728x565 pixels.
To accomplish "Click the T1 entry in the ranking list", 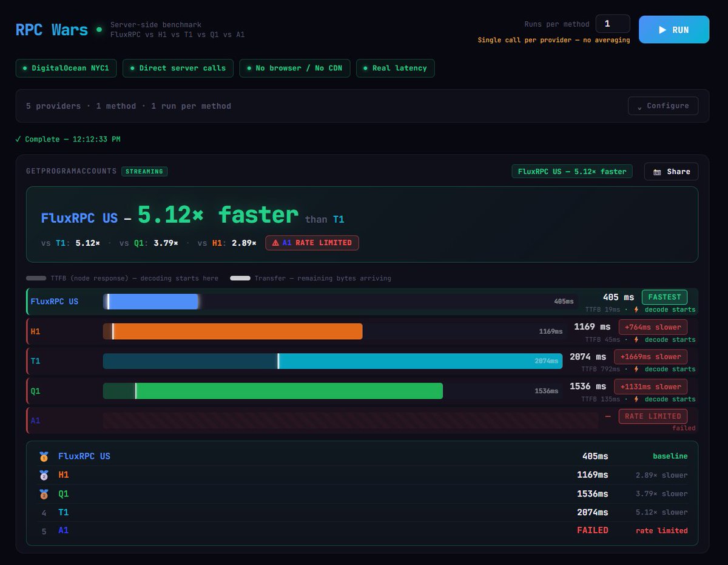I will pyautogui.click(x=64, y=512).
